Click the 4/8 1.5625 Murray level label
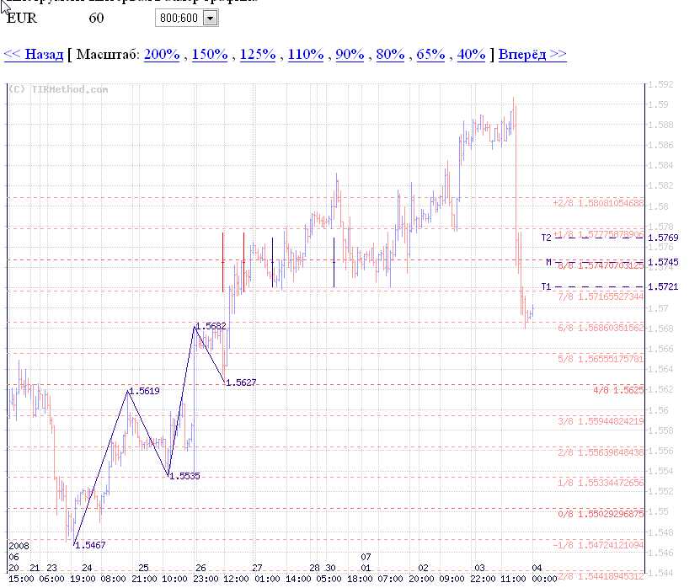This screenshot has height=588, width=700. click(618, 390)
